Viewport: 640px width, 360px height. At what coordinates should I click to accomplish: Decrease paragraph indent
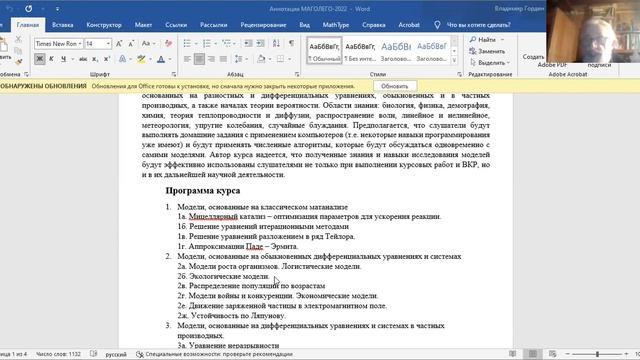[x=248, y=43]
